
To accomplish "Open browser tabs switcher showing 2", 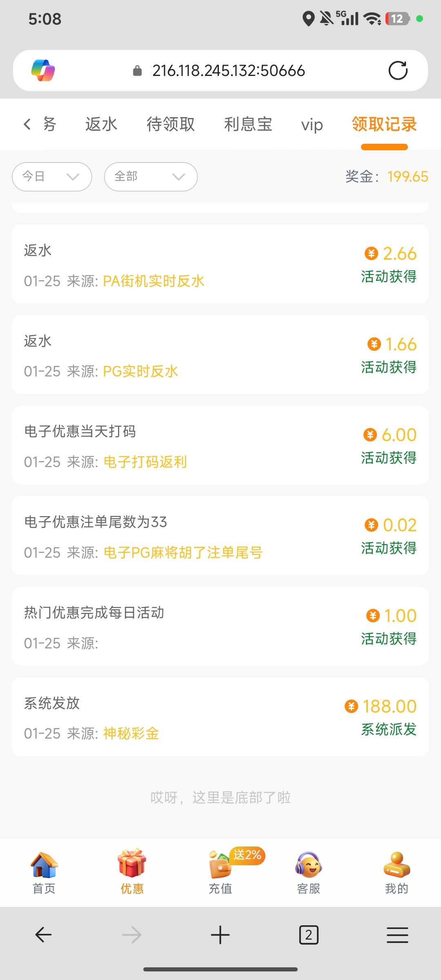I will click(309, 935).
